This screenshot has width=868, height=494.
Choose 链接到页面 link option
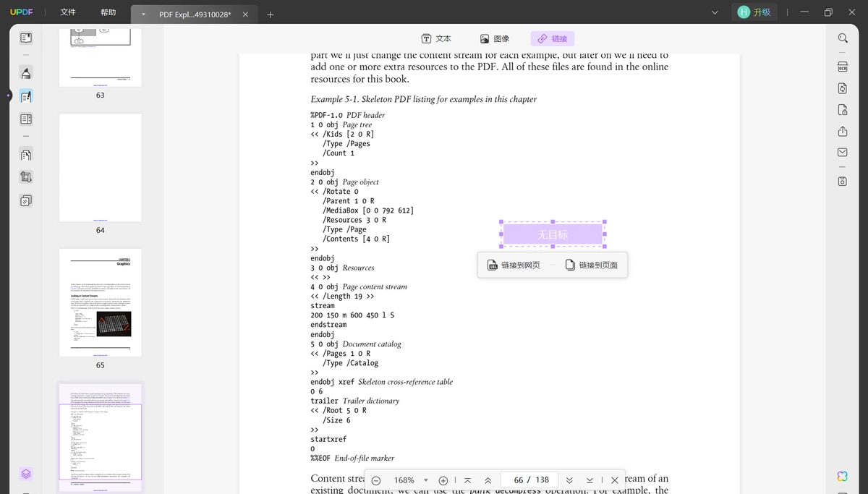coord(592,265)
